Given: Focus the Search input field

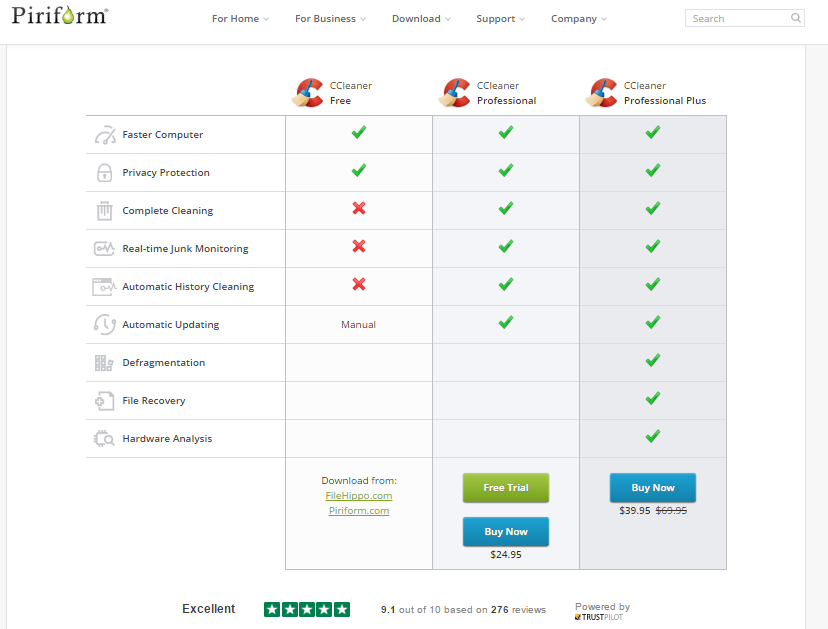Looking at the screenshot, I should coord(745,18).
